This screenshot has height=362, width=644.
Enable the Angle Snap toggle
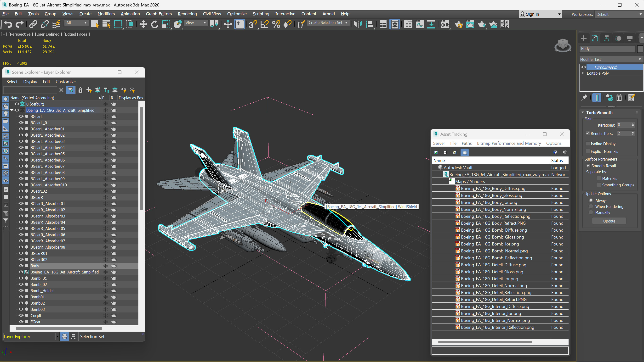[264, 24]
